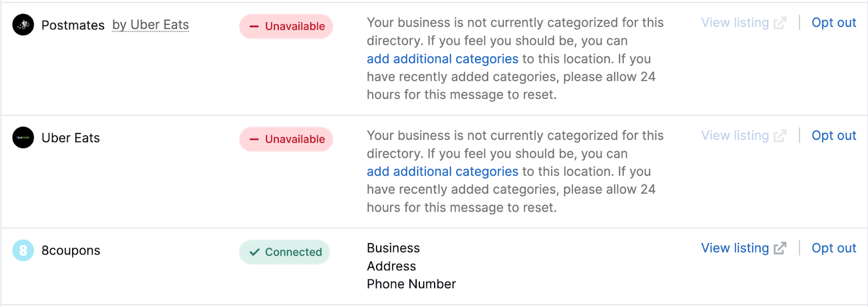This screenshot has height=307, width=868.
Task: Select the Uber Eats directory name
Action: coord(71,138)
